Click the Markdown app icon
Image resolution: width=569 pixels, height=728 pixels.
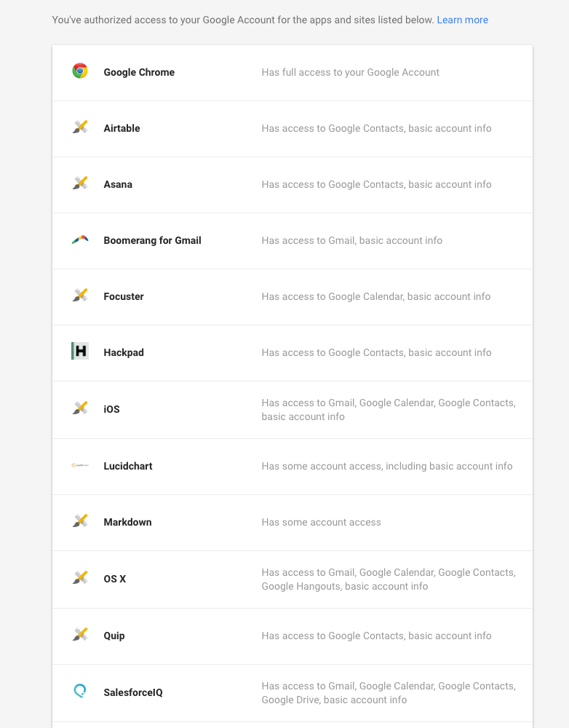click(x=80, y=521)
